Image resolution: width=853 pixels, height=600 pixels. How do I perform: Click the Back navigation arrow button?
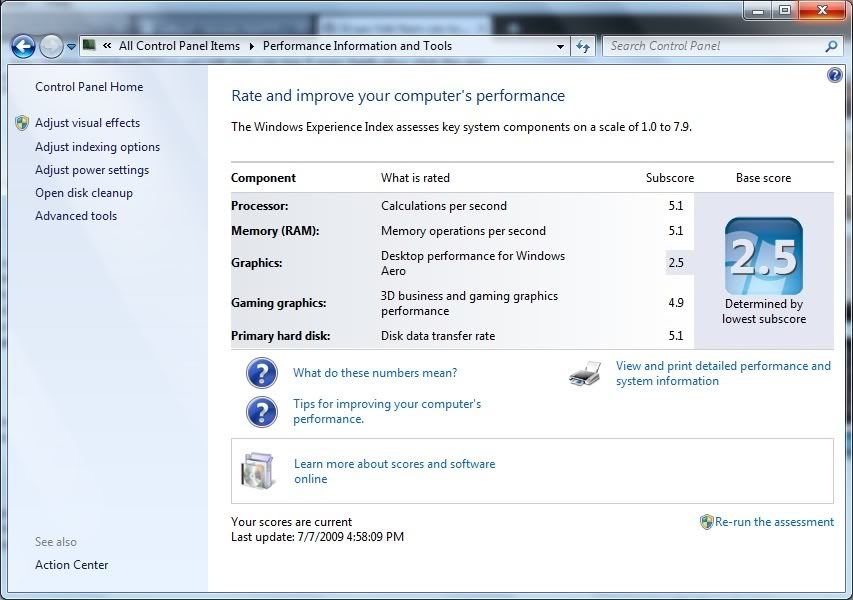[23, 46]
